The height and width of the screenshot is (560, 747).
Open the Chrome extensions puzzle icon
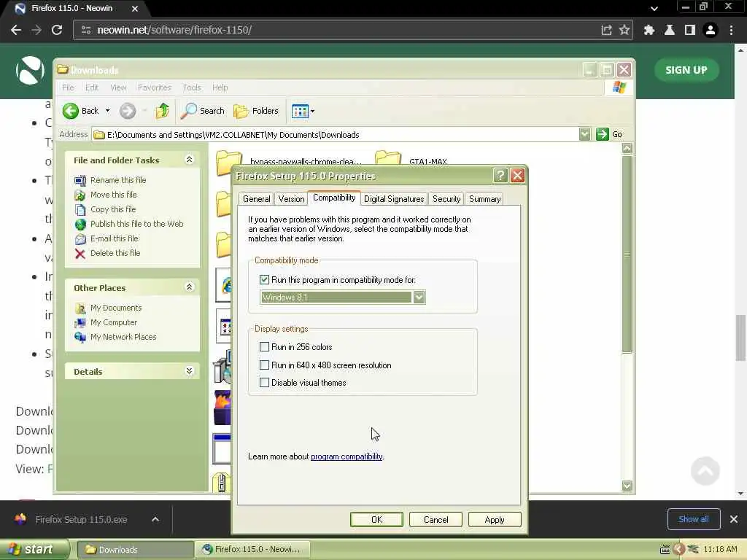coord(649,30)
